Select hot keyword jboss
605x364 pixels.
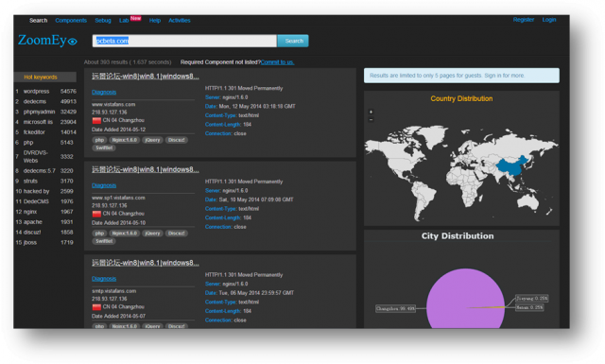[30, 243]
